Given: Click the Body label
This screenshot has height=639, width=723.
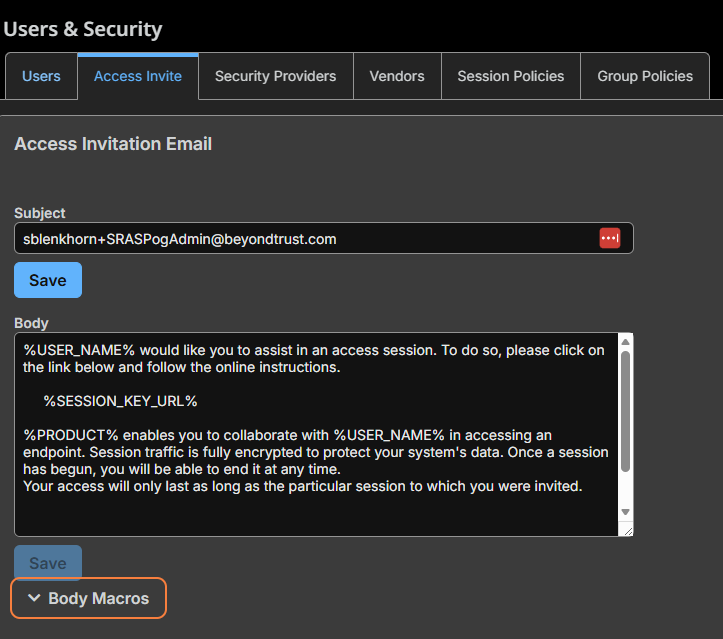Looking at the screenshot, I should (x=31, y=323).
